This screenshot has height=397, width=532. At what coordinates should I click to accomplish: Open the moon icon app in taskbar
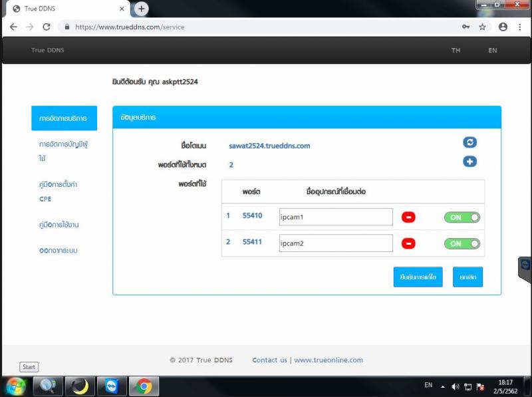[80, 386]
